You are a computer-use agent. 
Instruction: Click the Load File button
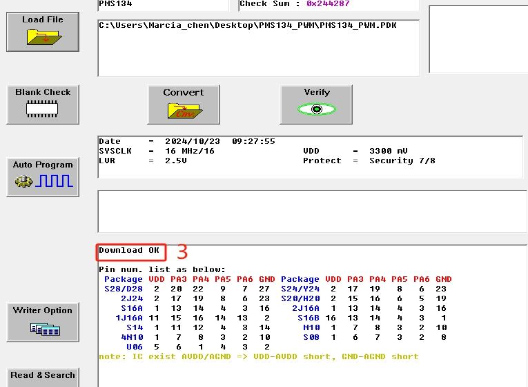[x=43, y=32]
